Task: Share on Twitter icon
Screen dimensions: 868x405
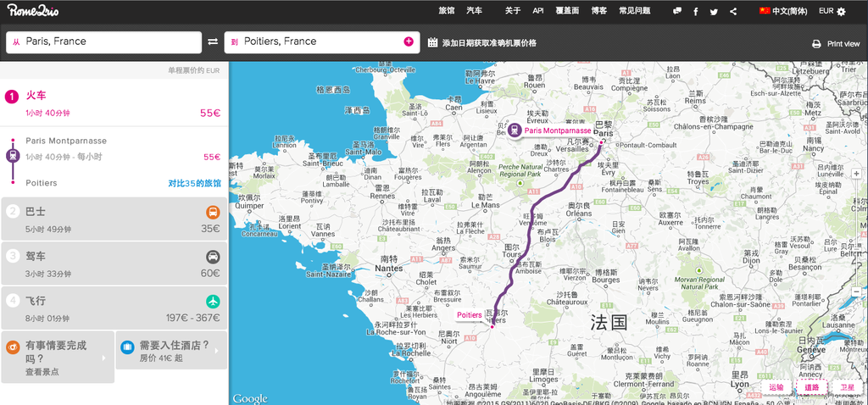Action: [x=714, y=12]
